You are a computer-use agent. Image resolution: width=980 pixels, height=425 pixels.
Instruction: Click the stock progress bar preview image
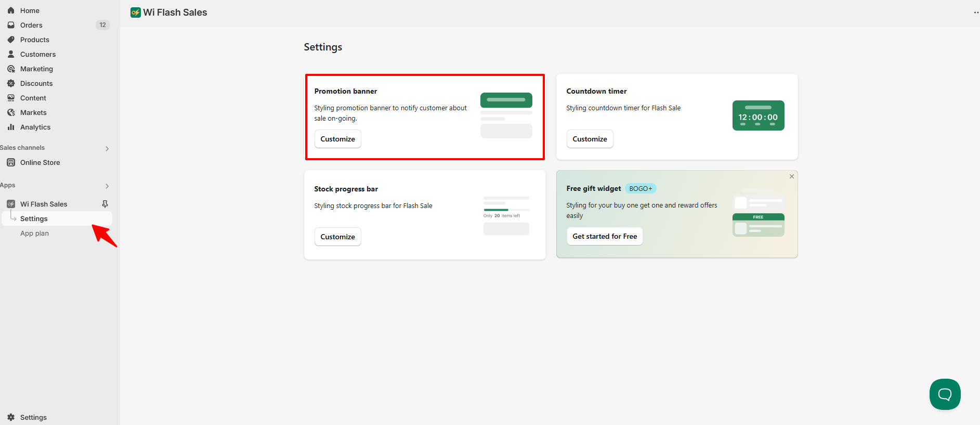[506, 215]
